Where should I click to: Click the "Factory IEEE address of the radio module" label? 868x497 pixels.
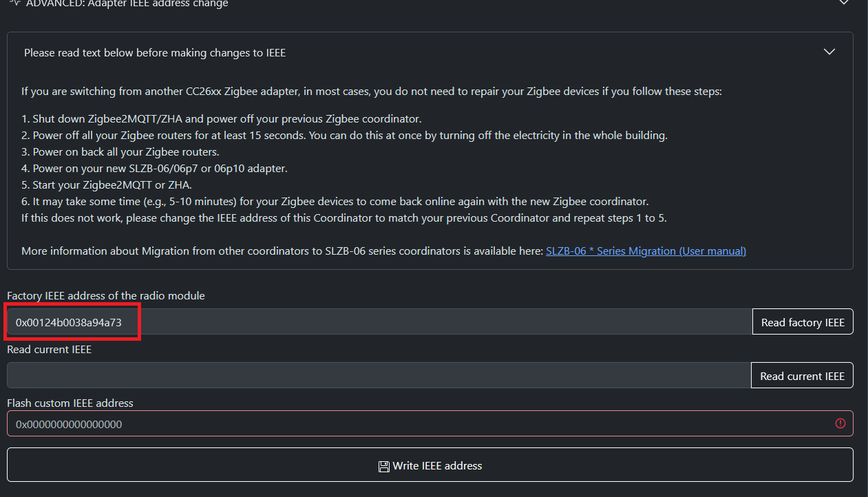(x=106, y=295)
